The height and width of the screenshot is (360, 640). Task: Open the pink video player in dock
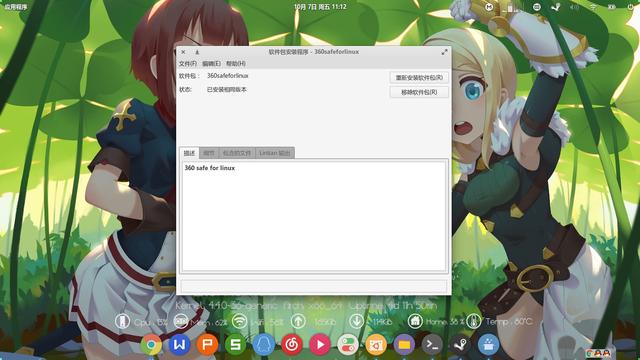coord(320,345)
